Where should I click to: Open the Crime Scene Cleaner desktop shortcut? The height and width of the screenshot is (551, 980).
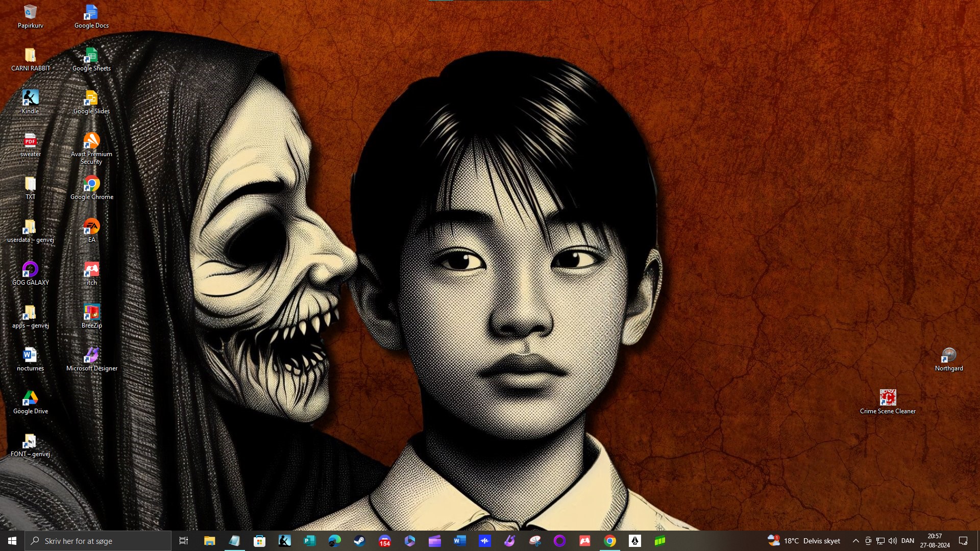888,398
